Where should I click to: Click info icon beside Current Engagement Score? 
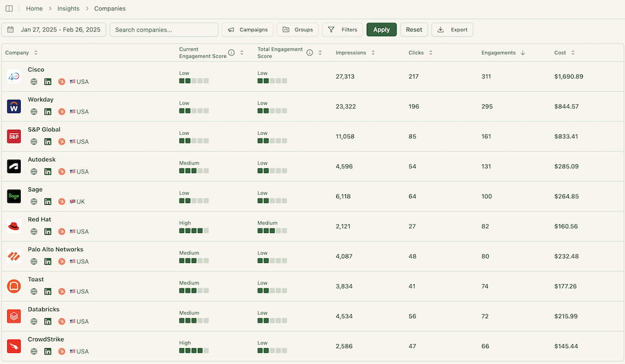click(231, 52)
